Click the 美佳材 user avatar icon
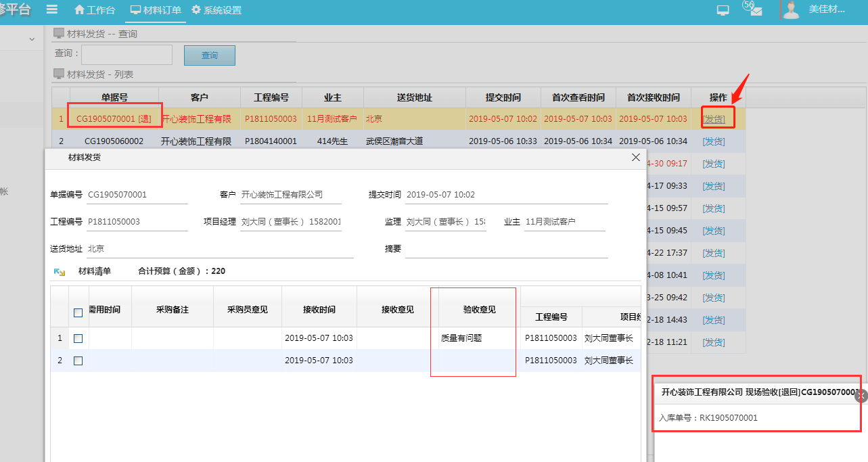This screenshot has width=868, height=462. pos(790,9)
